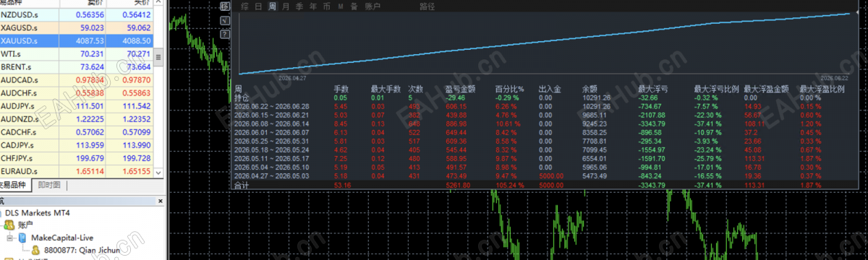This screenshot has width=868, height=260.
Task: Click the 最大浮亏比例 column header
Action: [716, 88]
